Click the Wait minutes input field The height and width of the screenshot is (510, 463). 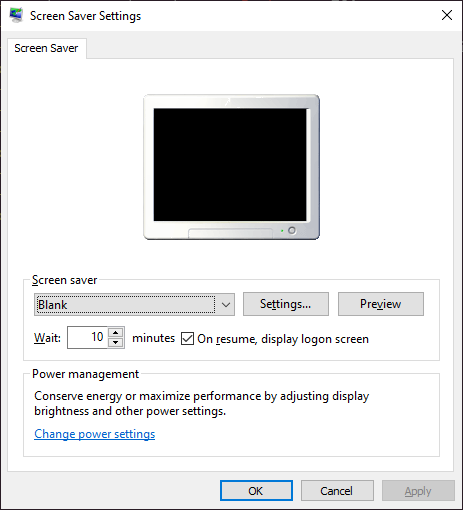point(87,337)
